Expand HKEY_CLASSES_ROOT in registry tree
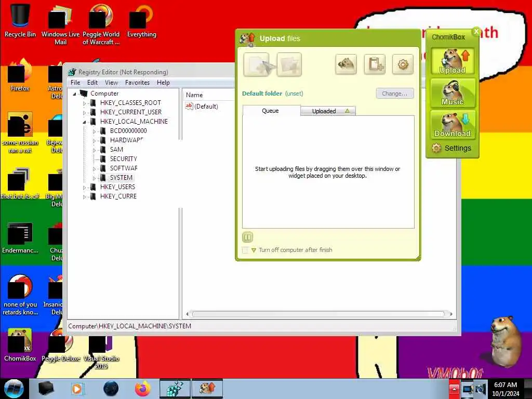 point(85,103)
